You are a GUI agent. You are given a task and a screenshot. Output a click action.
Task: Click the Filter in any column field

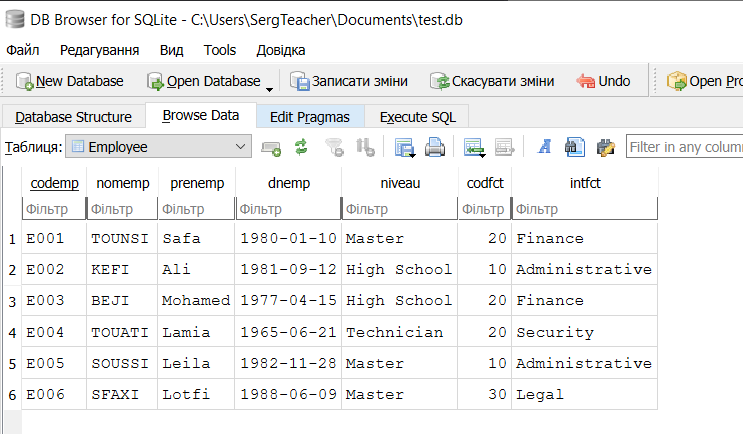point(684,147)
